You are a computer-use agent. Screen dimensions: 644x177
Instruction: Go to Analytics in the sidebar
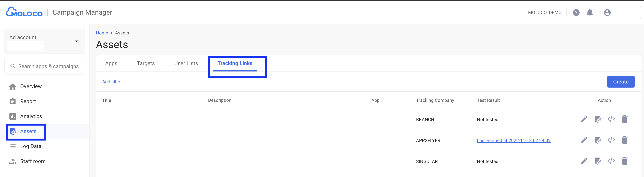(x=31, y=116)
